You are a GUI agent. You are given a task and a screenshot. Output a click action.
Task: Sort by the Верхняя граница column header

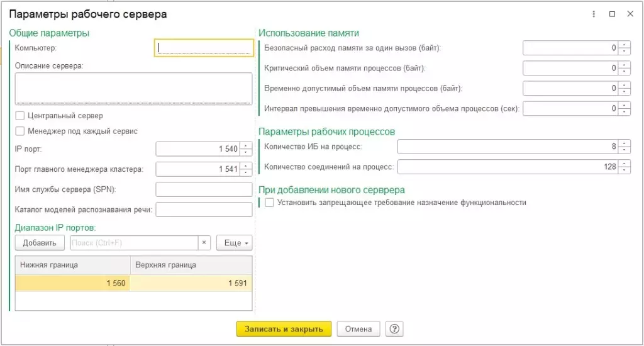(191, 265)
